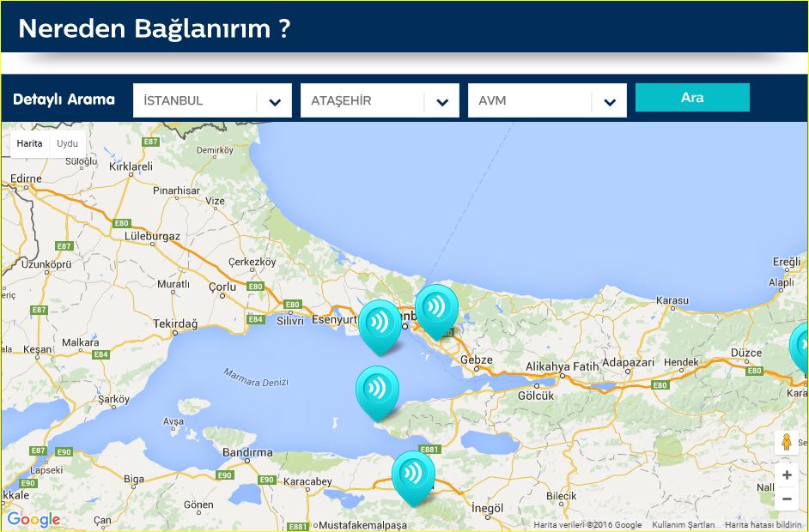Click Harita hatası bildirin link
The height and width of the screenshot is (532, 809).
click(763, 525)
